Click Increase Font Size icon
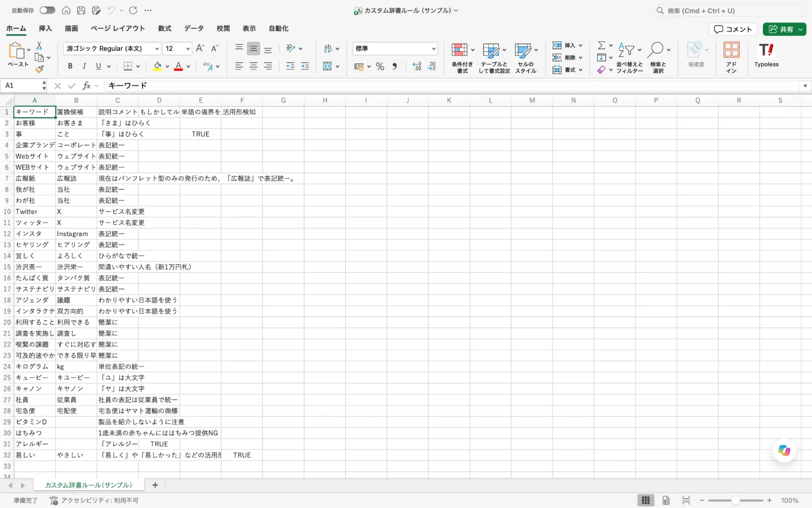The image size is (812, 508). pyautogui.click(x=200, y=48)
